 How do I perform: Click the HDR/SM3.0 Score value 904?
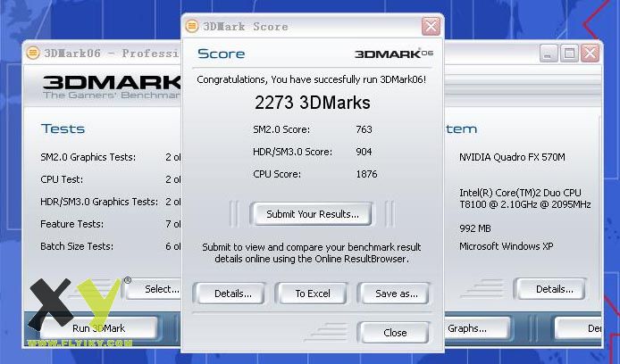point(364,152)
